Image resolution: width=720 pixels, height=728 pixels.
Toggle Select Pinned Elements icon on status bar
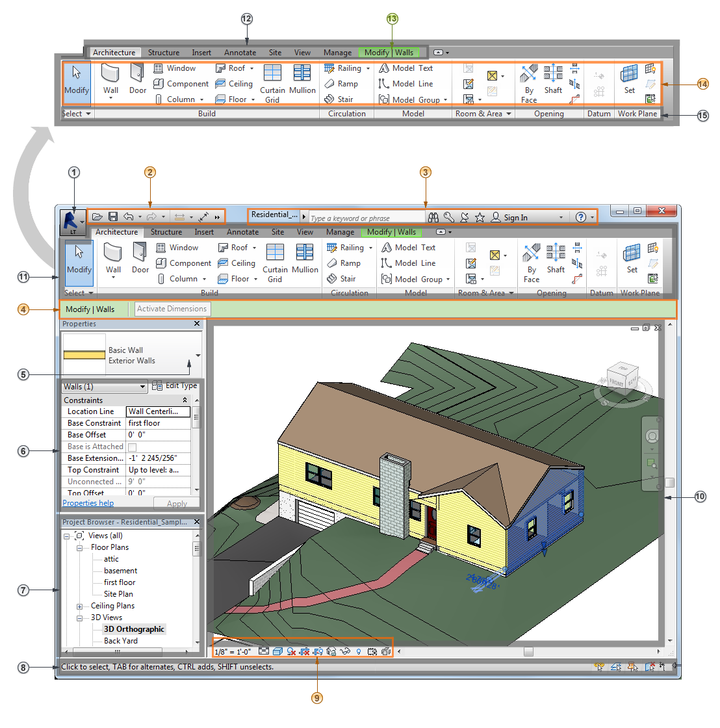pyautogui.click(x=633, y=667)
